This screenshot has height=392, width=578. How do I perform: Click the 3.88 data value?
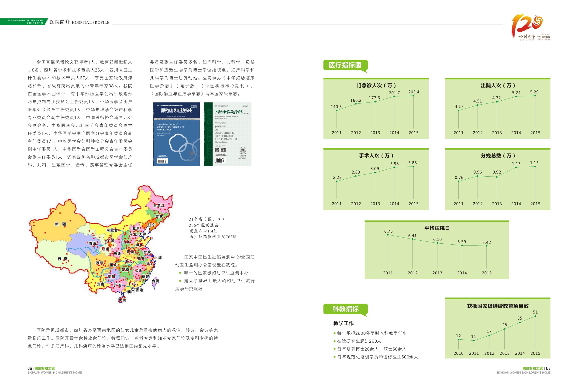point(412,163)
